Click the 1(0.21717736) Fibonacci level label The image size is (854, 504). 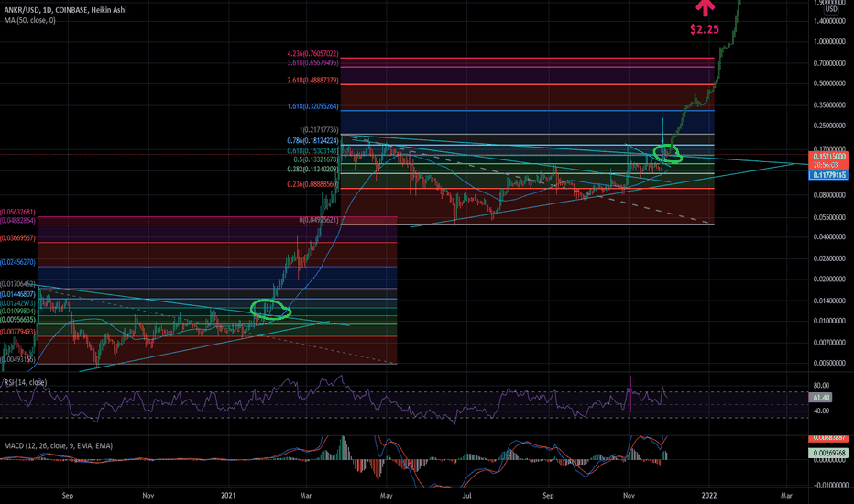pos(319,130)
